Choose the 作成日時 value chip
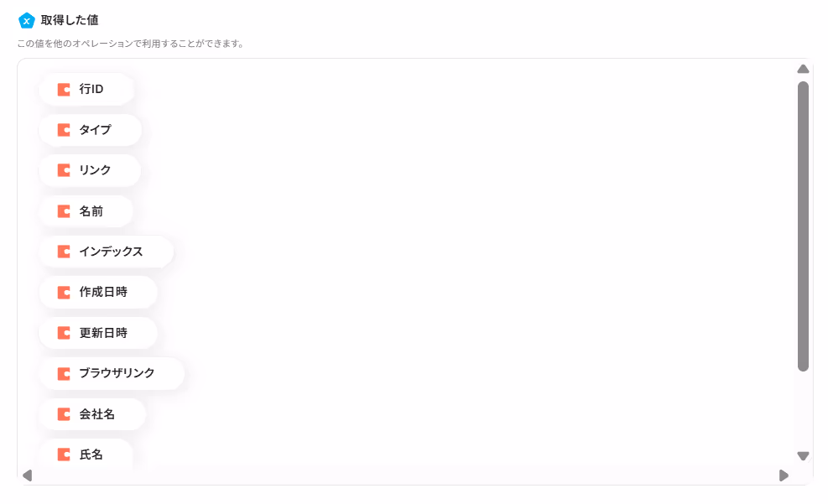 (x=98, y=293)
